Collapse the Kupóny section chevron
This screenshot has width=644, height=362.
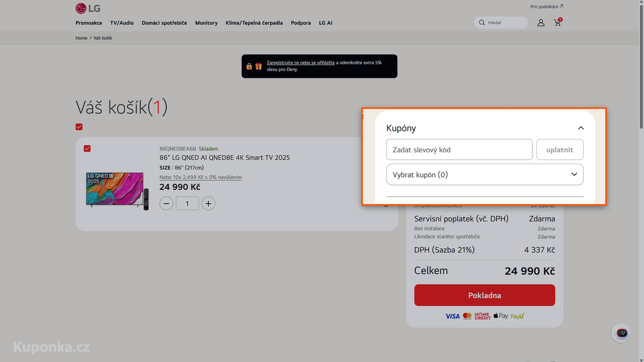(580, 128)
